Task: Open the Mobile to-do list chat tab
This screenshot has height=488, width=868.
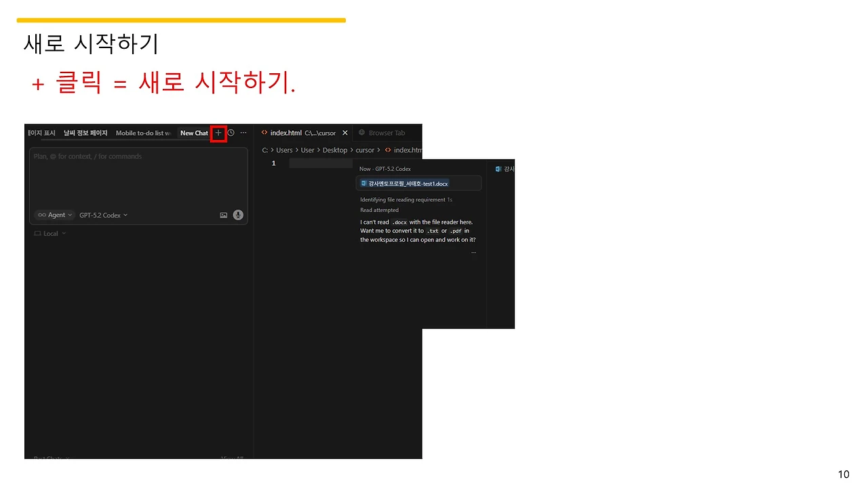Action: click(142, 132)
